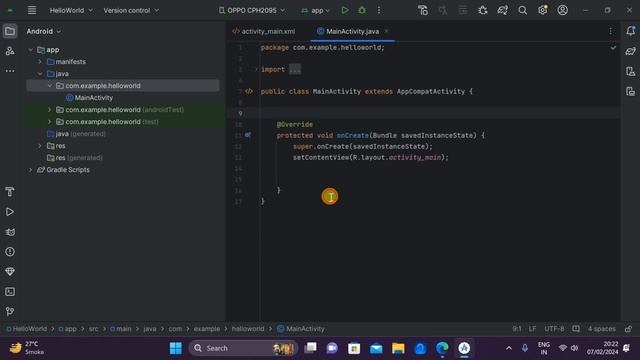
Task: Expand Gradle Scripts node
Action: (x=31, y=170)
